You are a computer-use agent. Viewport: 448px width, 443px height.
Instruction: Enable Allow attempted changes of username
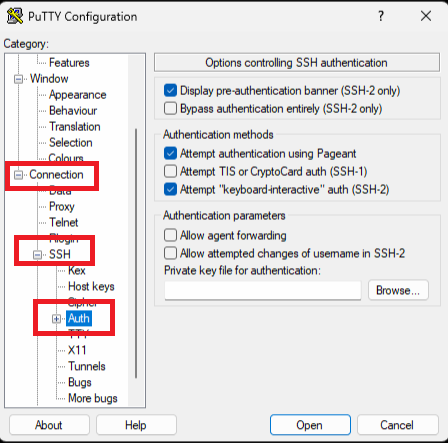tap(170, 253)
